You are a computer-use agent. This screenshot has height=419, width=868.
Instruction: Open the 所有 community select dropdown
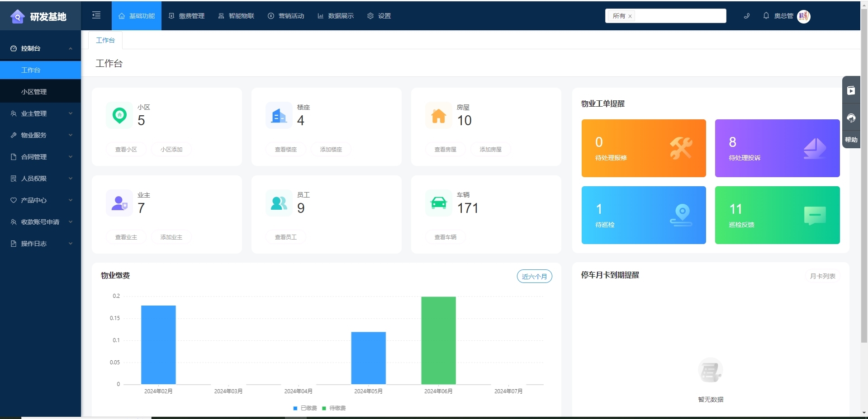click(665, 16)
